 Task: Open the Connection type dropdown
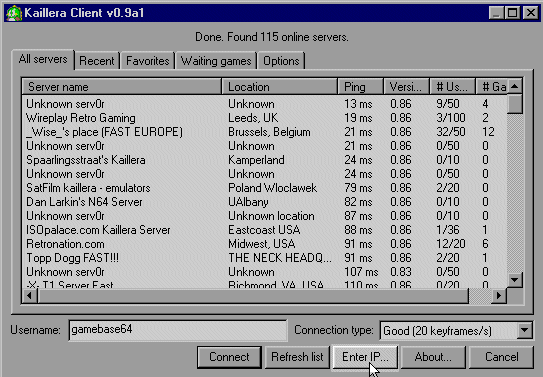tap(525, 331)
